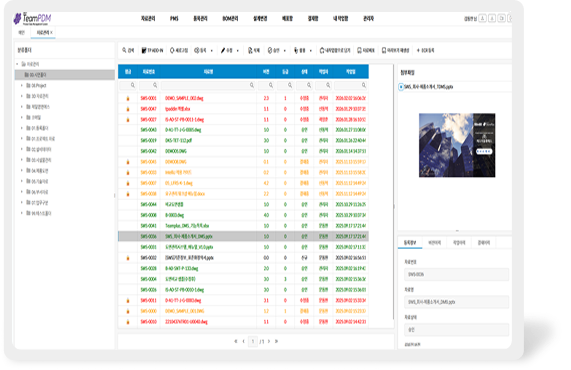Image resolution: width=571 pixels, height=370 pixels.
Task: Open the dropdown arrow next to the mouse-pointer button
Action: [x=311, y=51]
